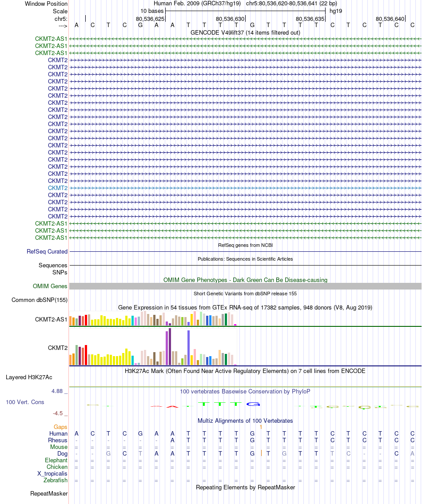Open the RefSeq genes from NCBI title

(x=245, y=245)
